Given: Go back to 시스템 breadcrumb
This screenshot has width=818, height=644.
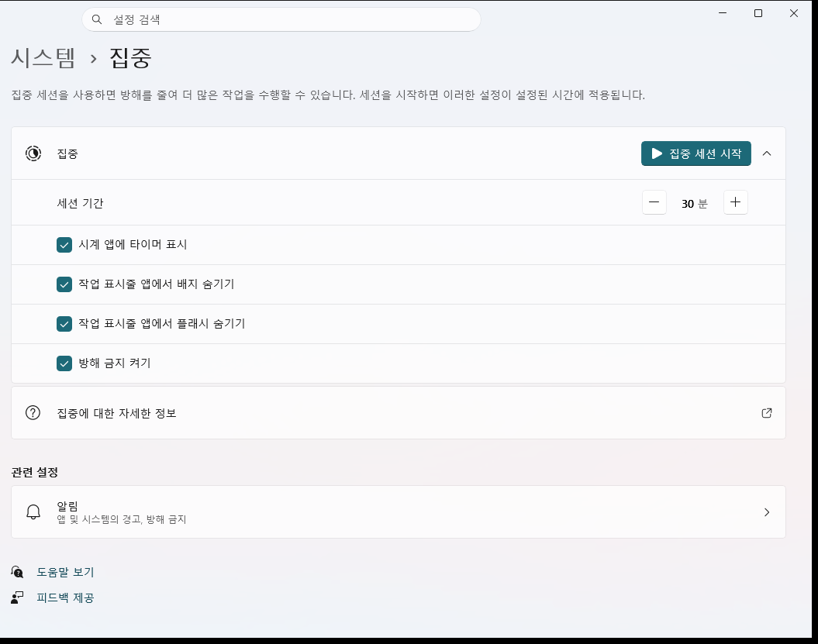Looking at the screenshot, I should [43, 57].
